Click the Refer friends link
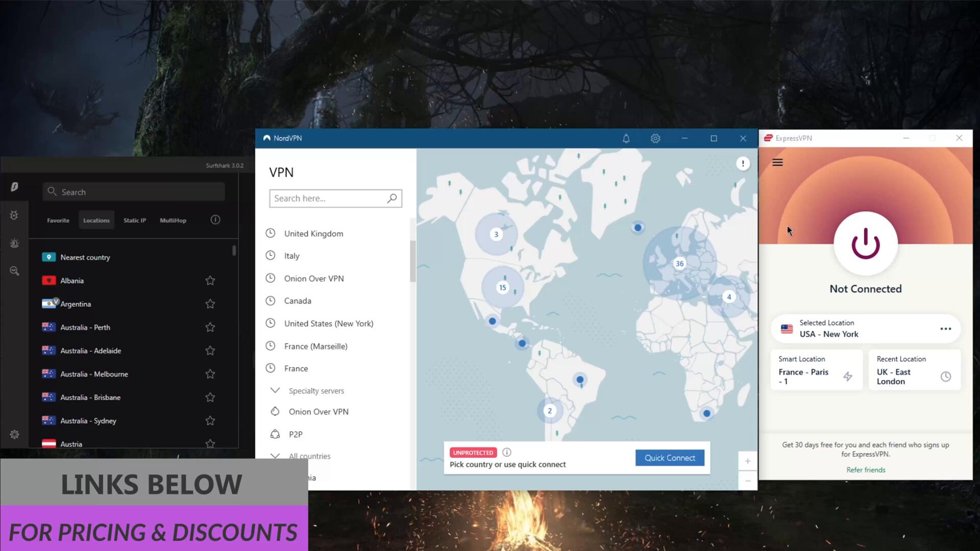Image resolution: width=980 pixels, height=551 pixels. pyautogui.click(x=866, y=470)
